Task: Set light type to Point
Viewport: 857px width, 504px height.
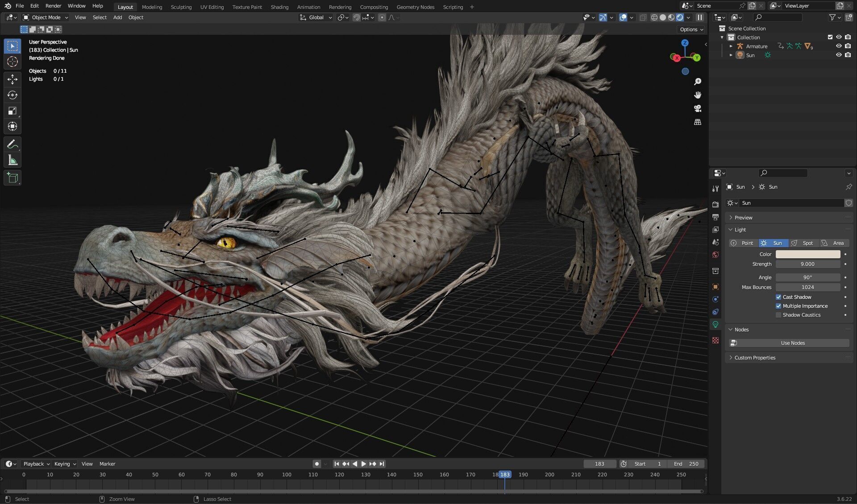Action: (743, 243)
